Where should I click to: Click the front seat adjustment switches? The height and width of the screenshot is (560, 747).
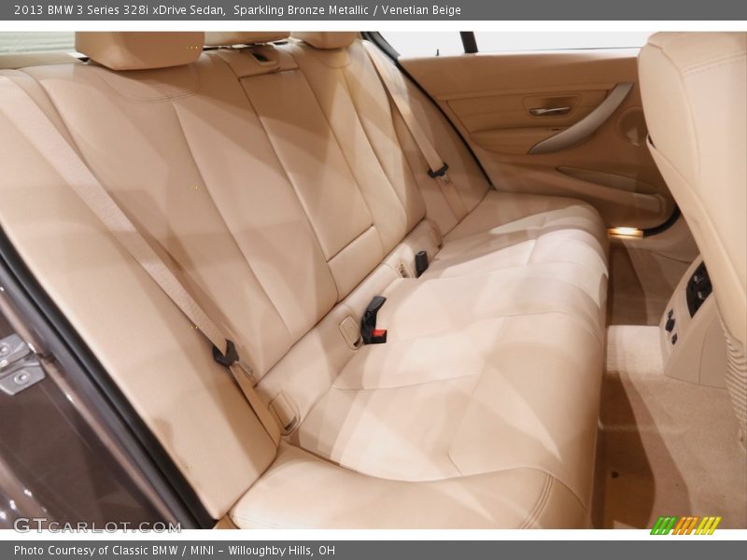coord(698,288)
